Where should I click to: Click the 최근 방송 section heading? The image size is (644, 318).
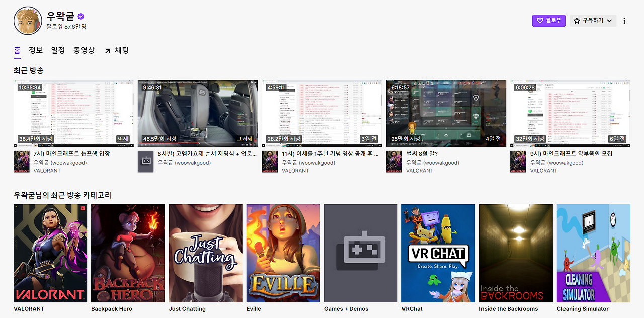[29, 70]
